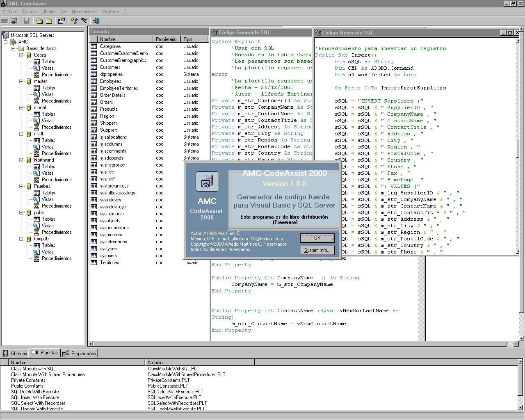This screenshot has width=525, height=420.
Task: Click the generate code toolbar icon
Action: click(74, 21)
